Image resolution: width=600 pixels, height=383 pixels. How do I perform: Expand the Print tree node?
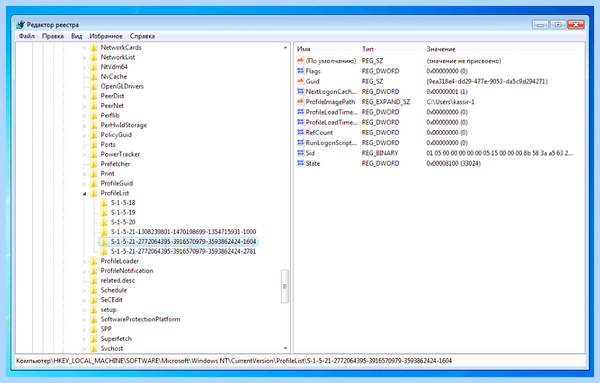pos(84,174)
